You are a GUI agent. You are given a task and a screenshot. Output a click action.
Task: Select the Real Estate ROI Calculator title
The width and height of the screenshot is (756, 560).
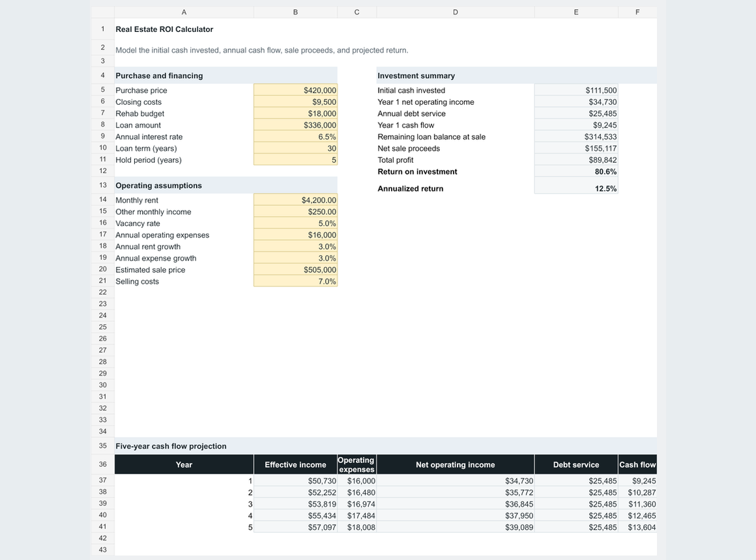(x=164, y=29)
